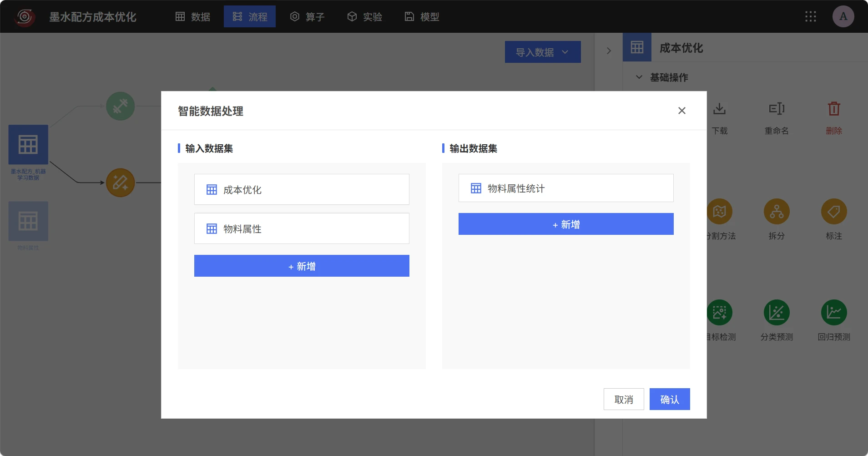Select the 成本优化 input dataset
Image resolution: width=868 pixels, height=456 pixels.
(302, 189)
